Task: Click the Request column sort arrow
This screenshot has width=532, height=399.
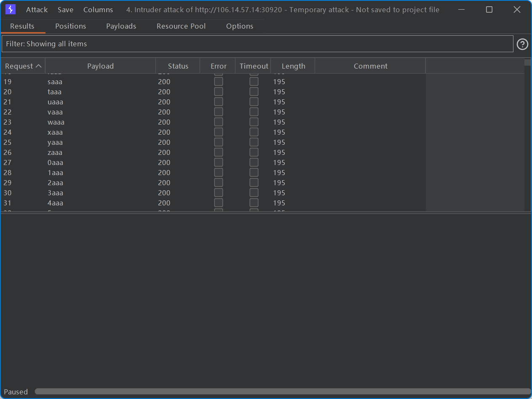Action: point(38,66)
